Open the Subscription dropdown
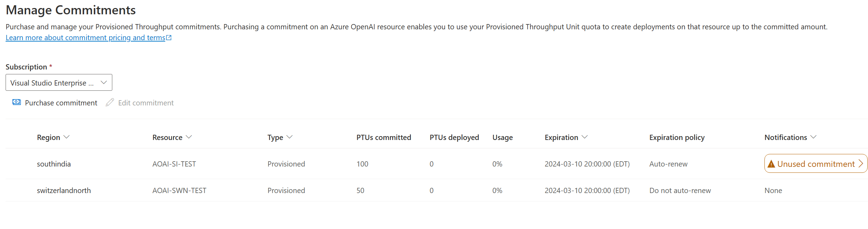 [x=59, y=82]
